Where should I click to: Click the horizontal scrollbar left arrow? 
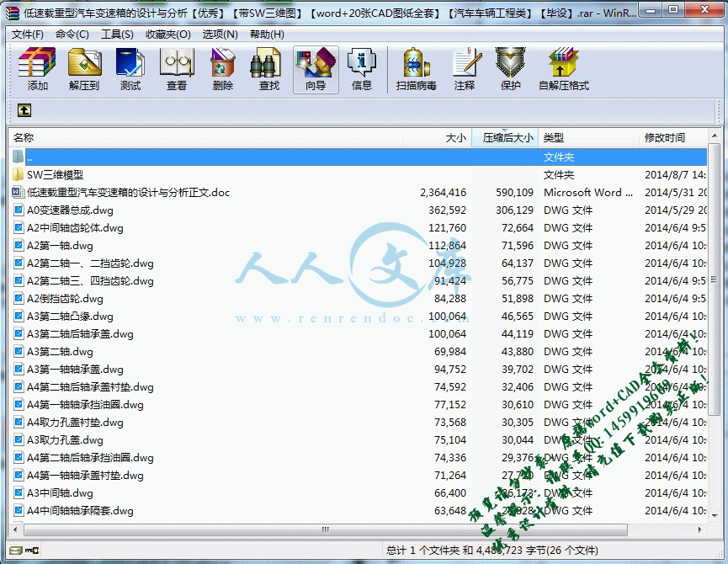point(15,529)
